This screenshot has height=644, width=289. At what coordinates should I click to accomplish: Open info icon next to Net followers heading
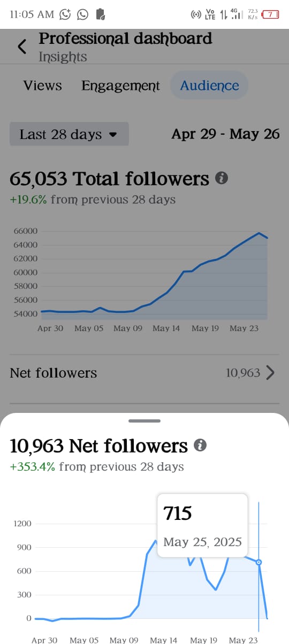(x=200, y=446)
